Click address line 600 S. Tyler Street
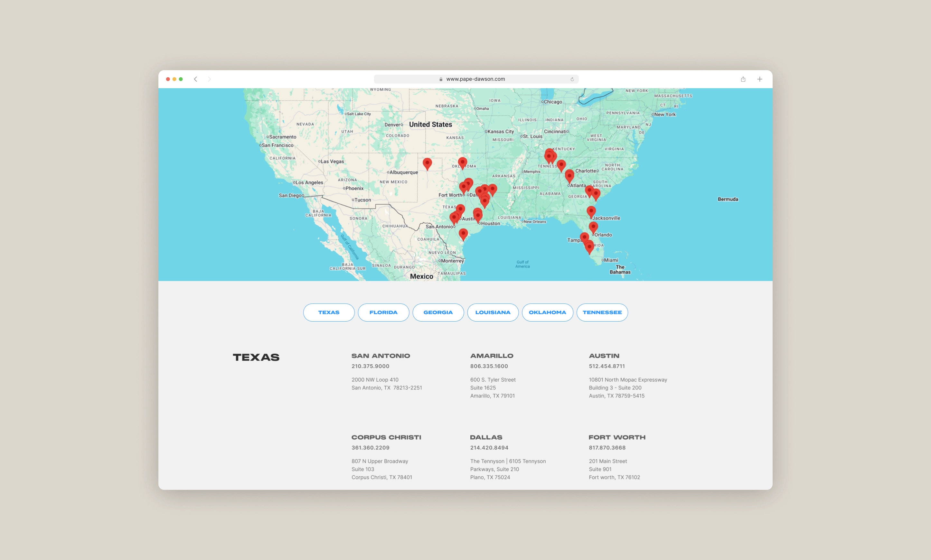The height and width of the screenshot is (560, 931). click(x=493, y=380)
